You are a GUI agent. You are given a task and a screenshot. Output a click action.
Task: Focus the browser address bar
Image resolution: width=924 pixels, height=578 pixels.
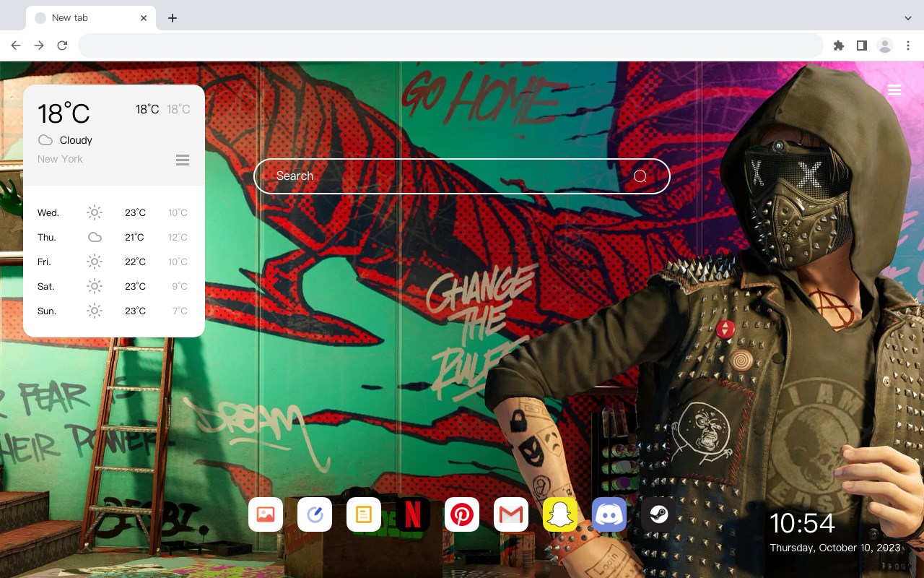450,46
